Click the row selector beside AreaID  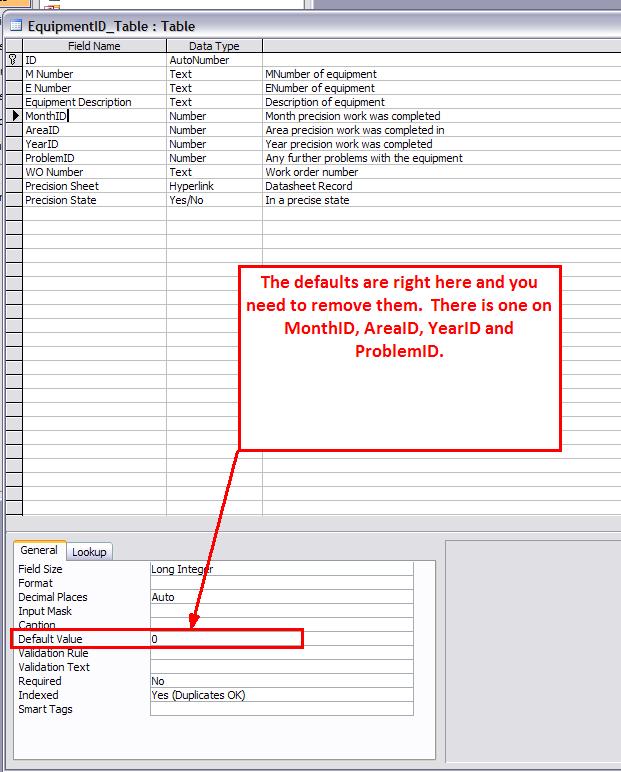[x=14, y=130]
